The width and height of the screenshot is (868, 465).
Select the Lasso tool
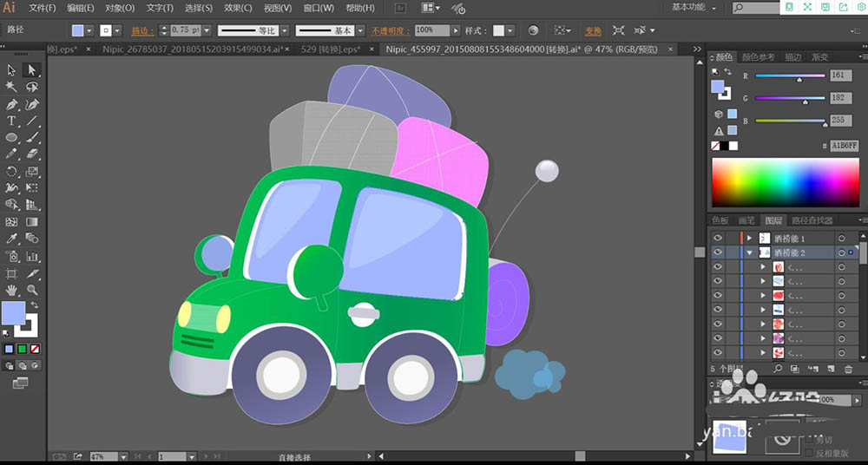click(31, 87)
